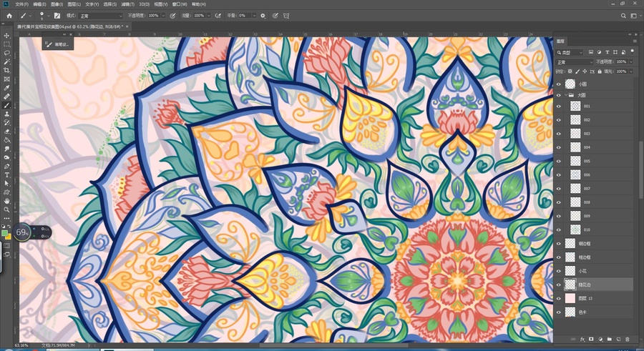The width and height of the screenshot is (644, 351).
Task: Open the Layers panel options menu
Action: pyautogui.click(x=635, y=41)
